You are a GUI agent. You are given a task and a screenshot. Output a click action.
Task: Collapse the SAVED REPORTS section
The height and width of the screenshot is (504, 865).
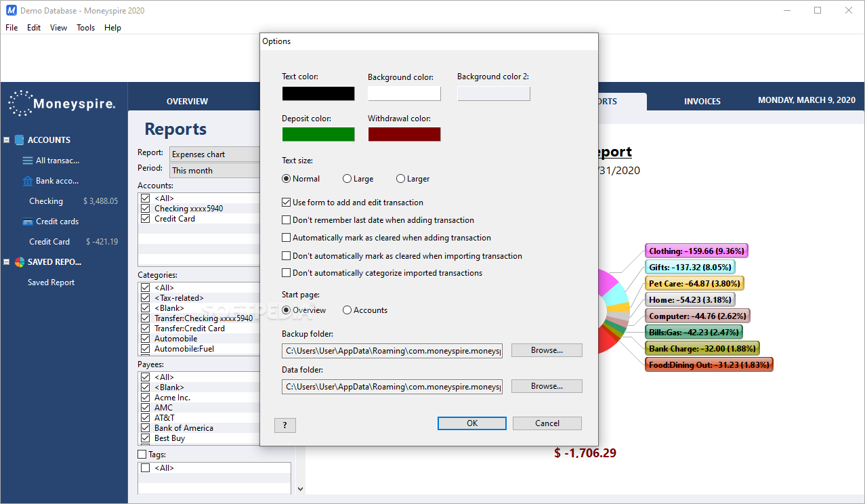point(6,262)
